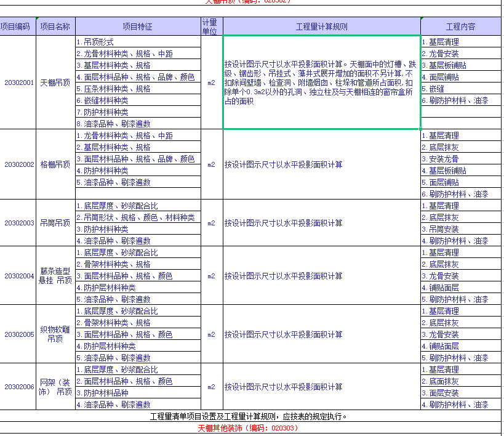Click the 网架（装饰）吊顶 name cell
504x436 pixels.
55,387
